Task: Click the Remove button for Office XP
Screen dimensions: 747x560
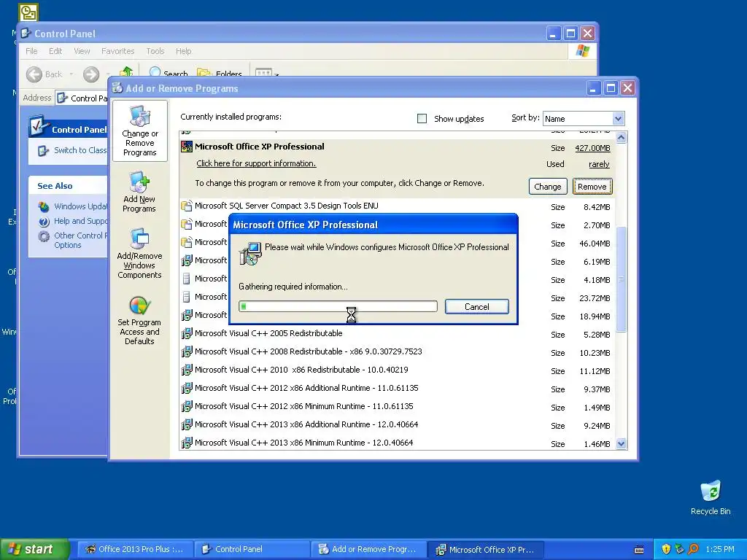Action: 592,187
